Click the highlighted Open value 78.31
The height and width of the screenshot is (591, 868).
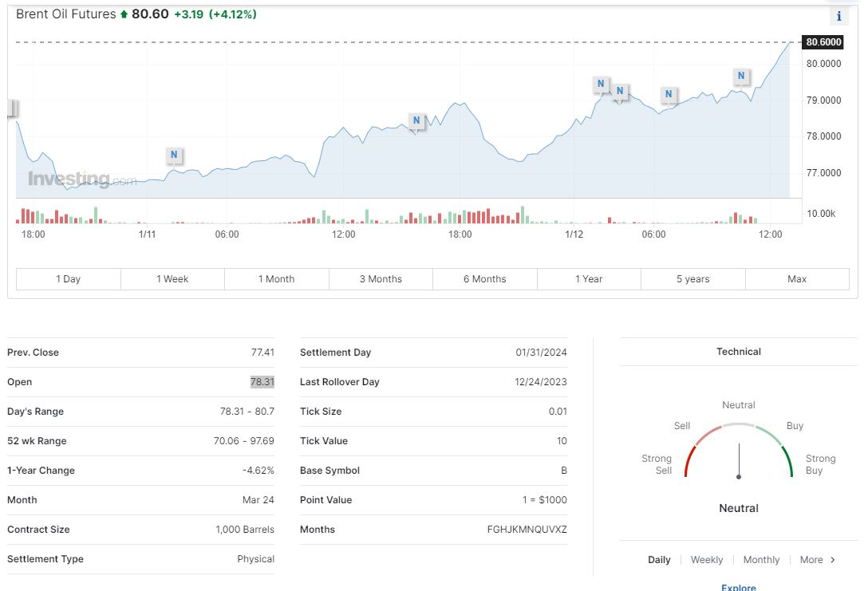click(262, 382)
